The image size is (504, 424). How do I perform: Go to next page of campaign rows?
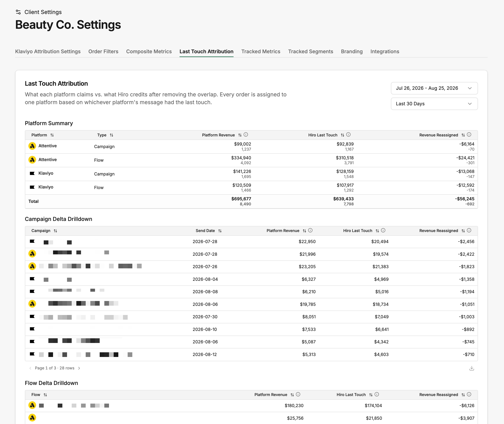79,368
